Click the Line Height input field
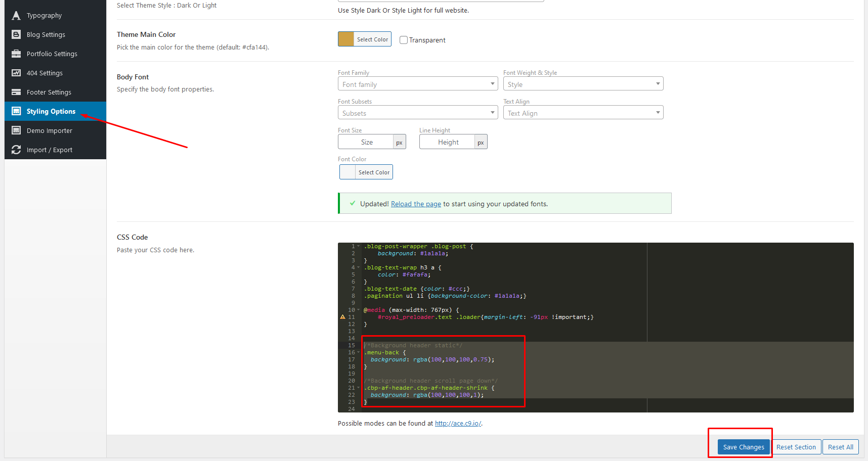Image resolution: width=868 pixels, height=461 pixels. coord(447,142)
